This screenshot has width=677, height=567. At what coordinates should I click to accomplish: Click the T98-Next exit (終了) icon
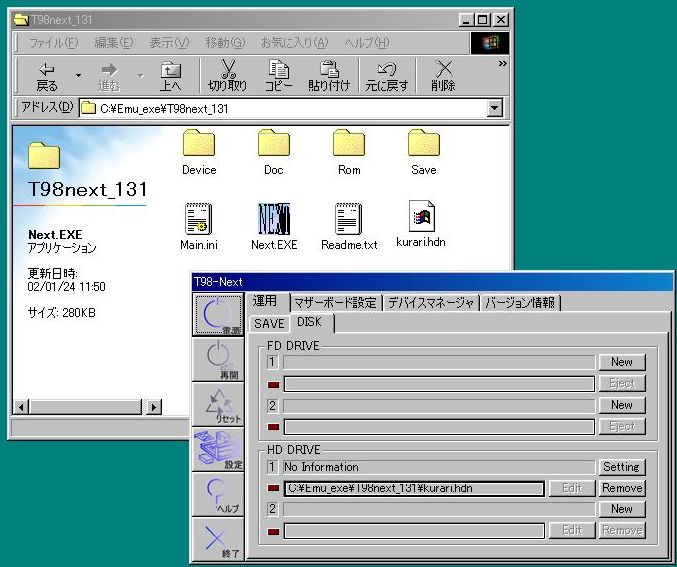pos(218,539)
